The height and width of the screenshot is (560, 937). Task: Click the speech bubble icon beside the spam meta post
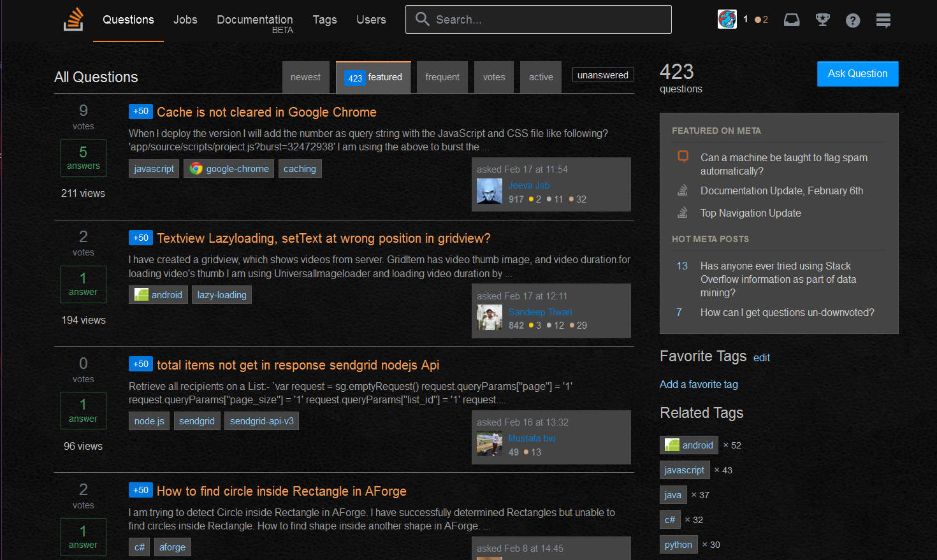(682, 155)
